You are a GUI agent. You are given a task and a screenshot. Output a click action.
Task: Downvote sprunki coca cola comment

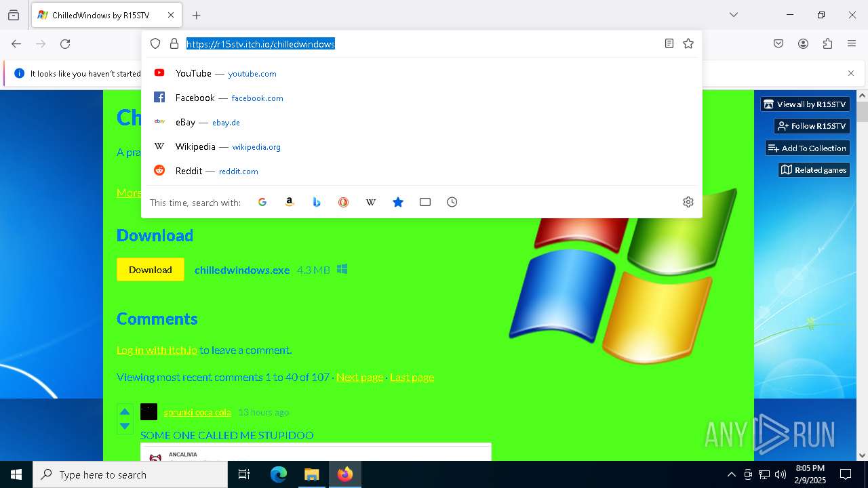[125, 426]
